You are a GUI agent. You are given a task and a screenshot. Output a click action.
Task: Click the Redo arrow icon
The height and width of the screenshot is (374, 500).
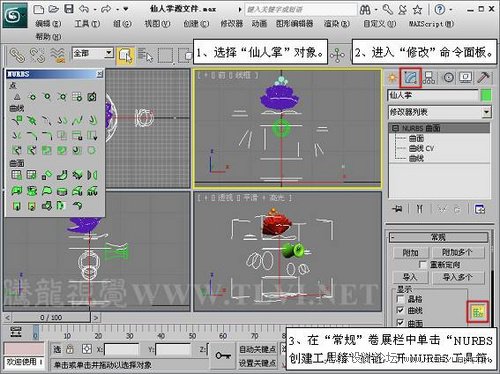(x=106, y=9)
